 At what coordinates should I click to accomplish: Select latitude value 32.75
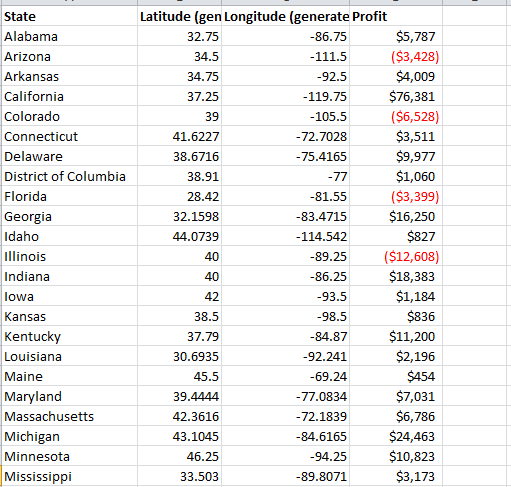[179, 36]
